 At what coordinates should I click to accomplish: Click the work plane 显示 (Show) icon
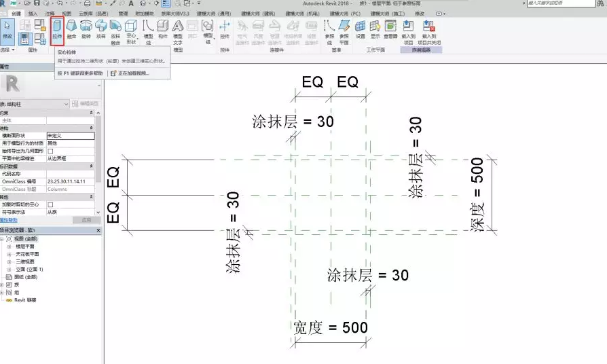(375, 29)
